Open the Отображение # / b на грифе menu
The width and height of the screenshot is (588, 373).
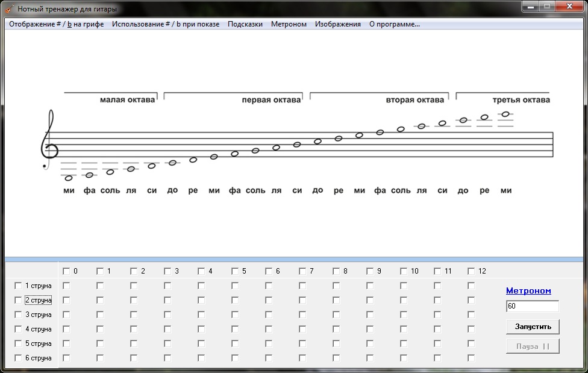56,24
